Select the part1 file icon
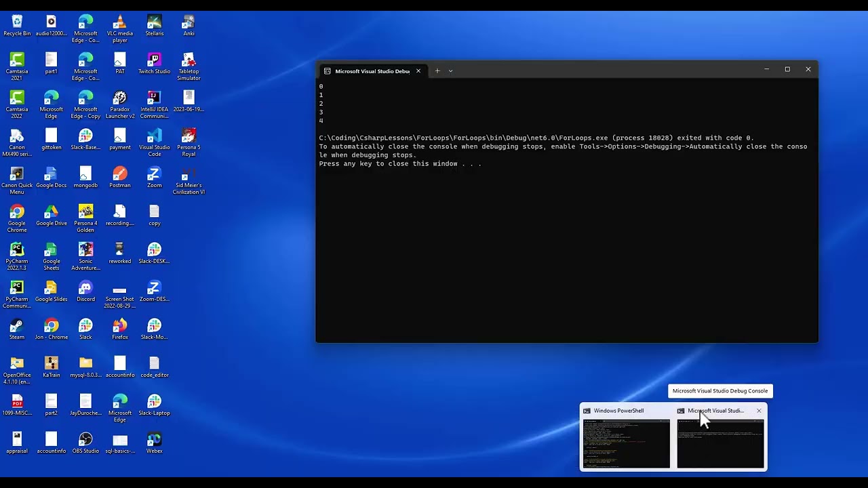Viewport: 868px width, 488px height. point(52,64)
